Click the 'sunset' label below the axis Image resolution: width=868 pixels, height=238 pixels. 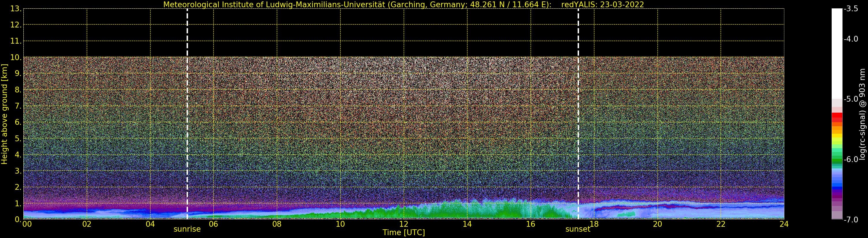(578, 229)
